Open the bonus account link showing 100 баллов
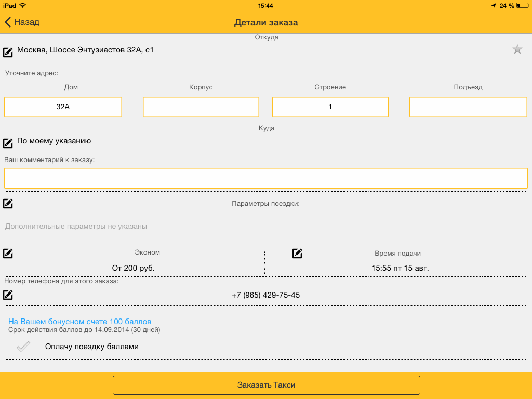 click(x=79, y=322)
